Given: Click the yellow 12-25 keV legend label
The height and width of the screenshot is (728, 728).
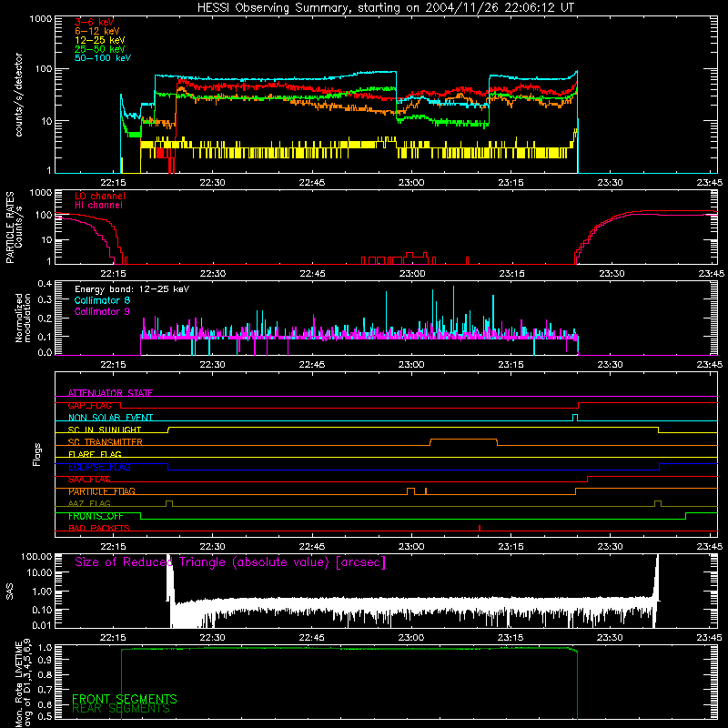Looking at the screenshot, I should (x=100, y=40).
